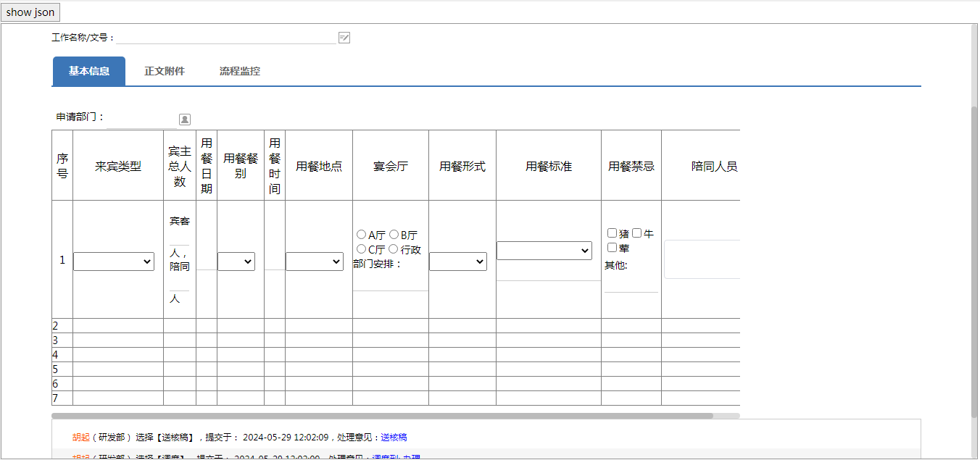The image size is (980, 460).
Task: Click the edit icon beside 工作名称/文号
Action: pos(344,38)
